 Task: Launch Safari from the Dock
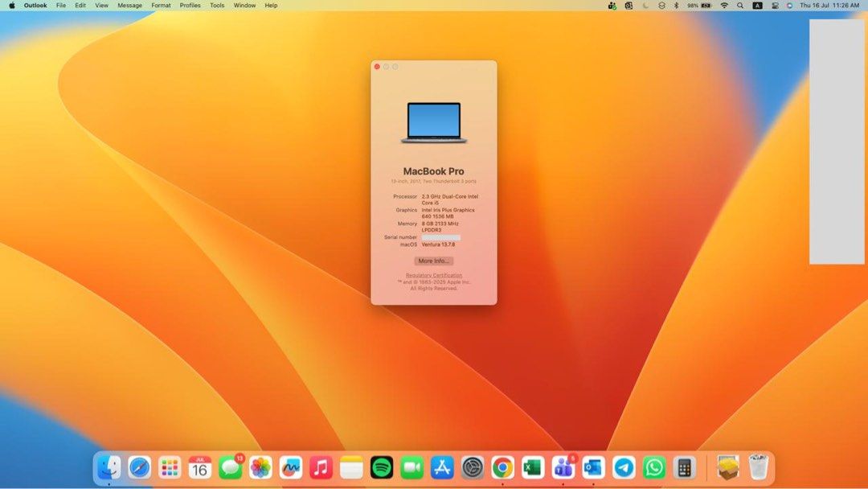[140, 468]
